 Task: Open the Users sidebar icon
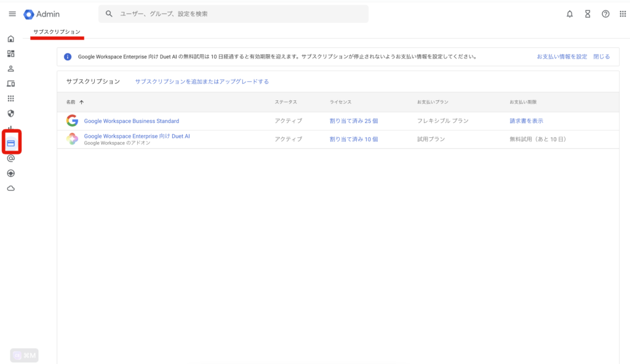pos(11,69)
